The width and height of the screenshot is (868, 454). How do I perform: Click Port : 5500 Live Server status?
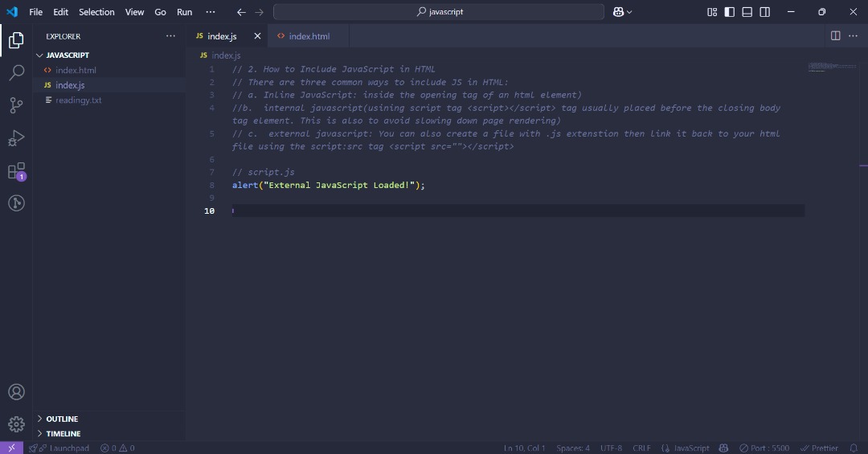click(x=764, y=448)
